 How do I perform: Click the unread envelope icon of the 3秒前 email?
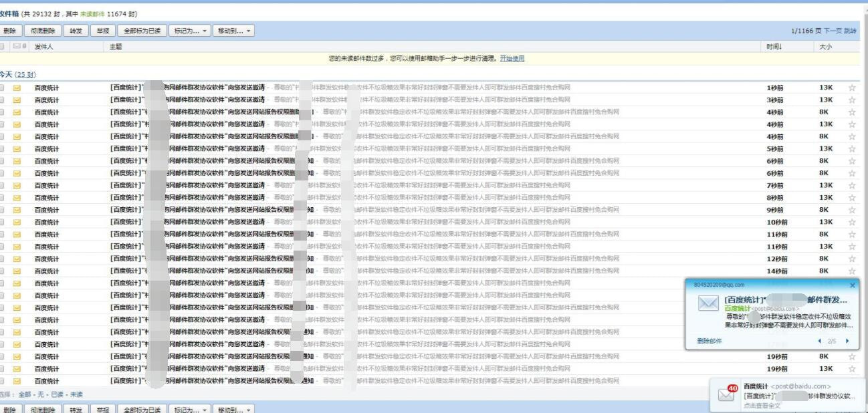pyautogui.click(x=17, y=100)
